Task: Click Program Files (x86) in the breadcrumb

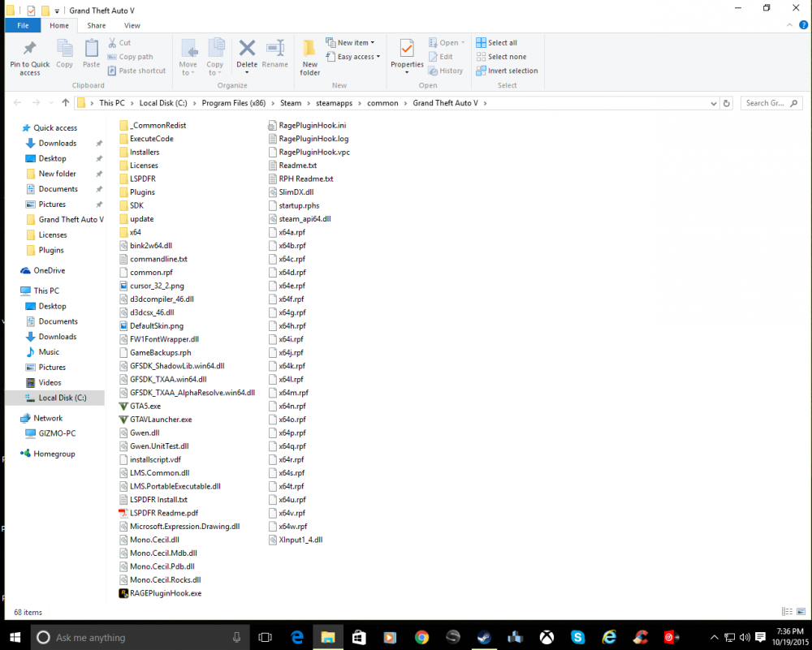Action: [x=234, y=103]
